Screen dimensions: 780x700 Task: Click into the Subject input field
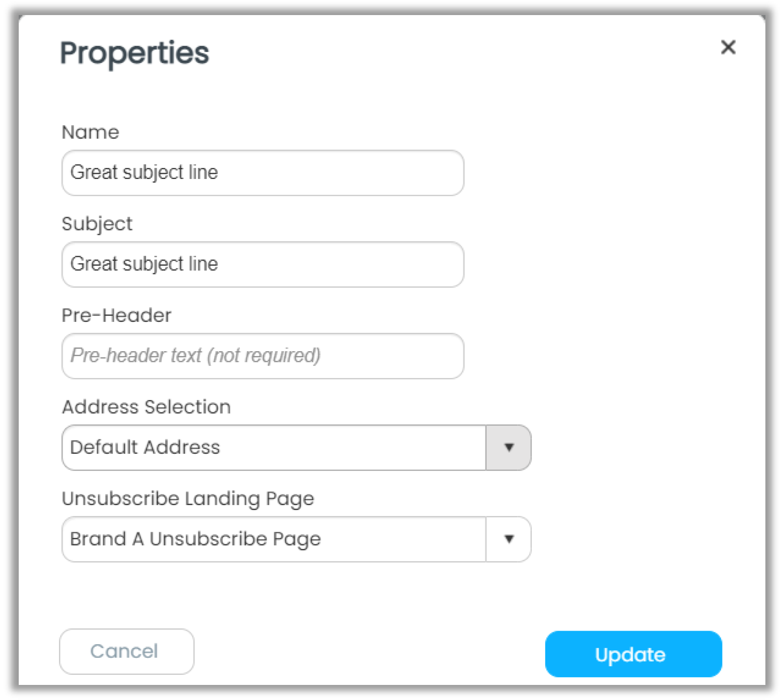pos(263,264)
